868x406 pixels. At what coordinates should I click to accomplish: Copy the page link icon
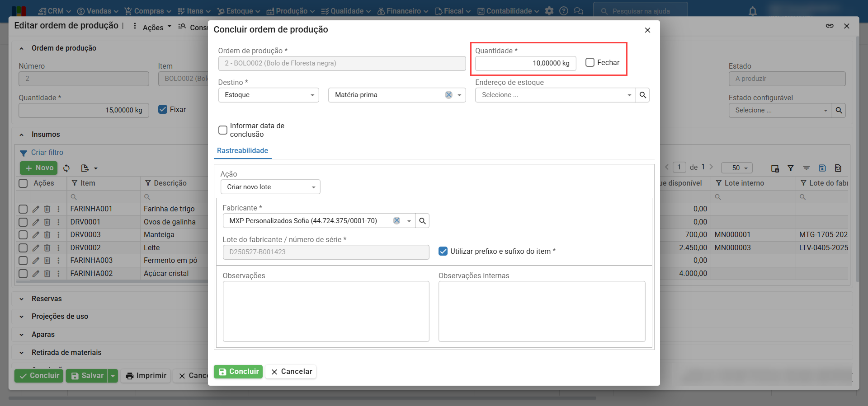tap(830, 26)
